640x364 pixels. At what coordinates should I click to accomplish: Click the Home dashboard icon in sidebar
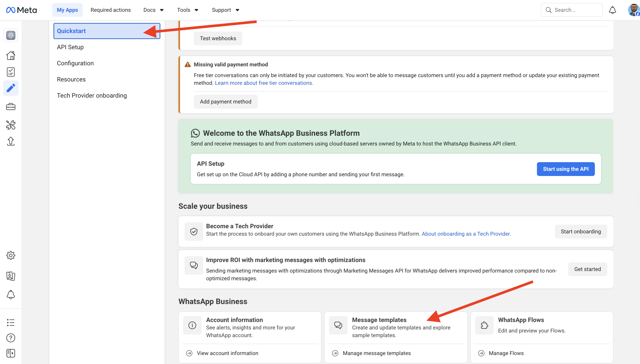tap(11, 55)
